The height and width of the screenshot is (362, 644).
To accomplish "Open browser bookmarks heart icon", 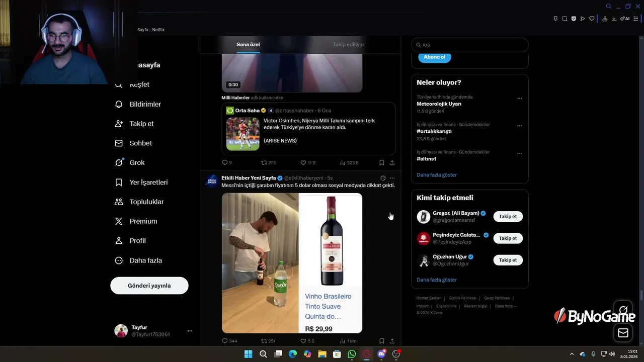I will (x=592, y=19).
